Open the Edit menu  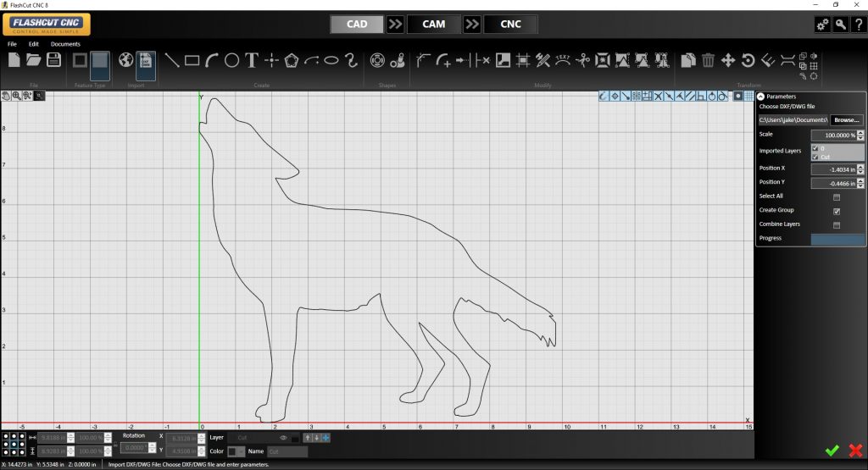34,44
